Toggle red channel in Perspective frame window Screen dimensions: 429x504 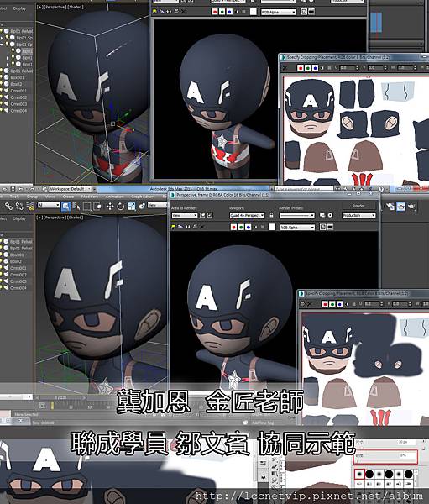233,227
